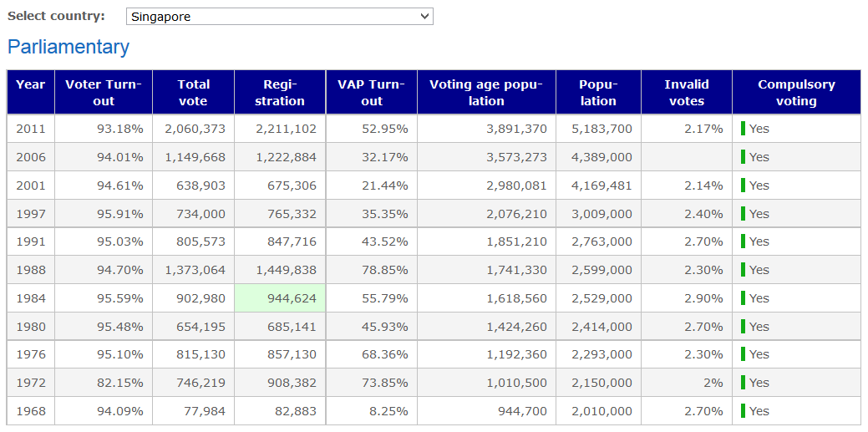Click the Registration column header
This screenshot has height=432, width=868.
tap(280, 92)
